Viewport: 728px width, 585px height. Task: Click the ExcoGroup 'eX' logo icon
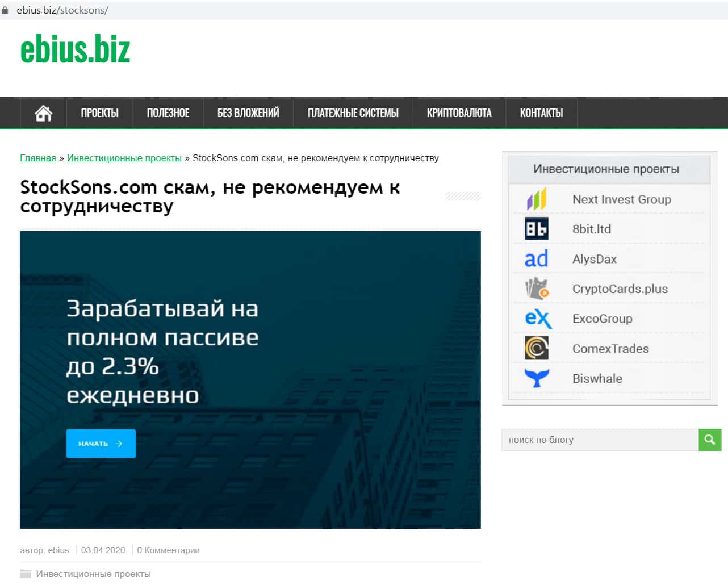tap(537, 319)
